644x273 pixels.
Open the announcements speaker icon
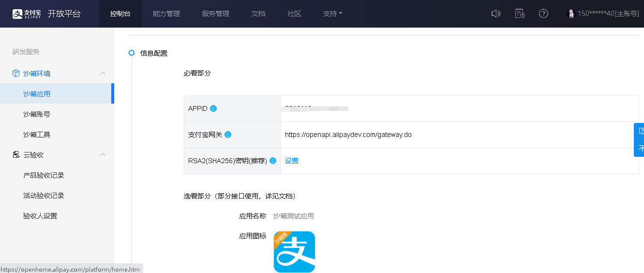tap(495, 14)
